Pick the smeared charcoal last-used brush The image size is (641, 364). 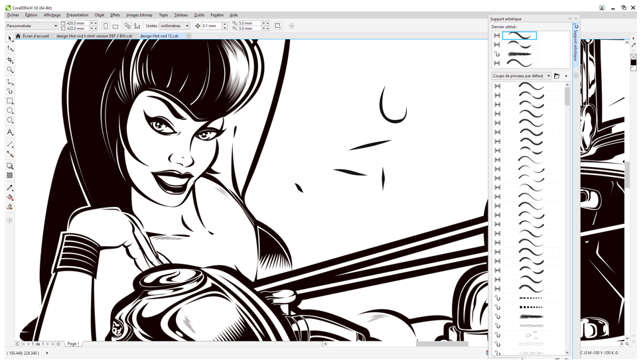pos(519,54)
